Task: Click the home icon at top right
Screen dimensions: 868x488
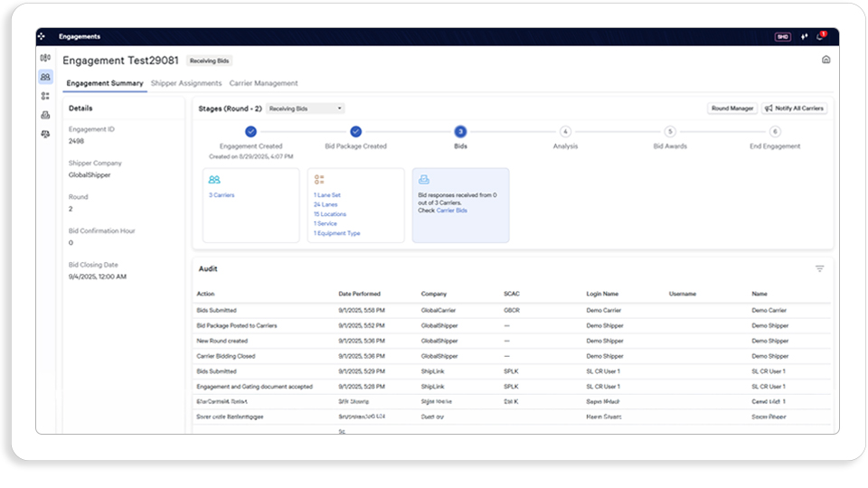Action: [826, 60]
